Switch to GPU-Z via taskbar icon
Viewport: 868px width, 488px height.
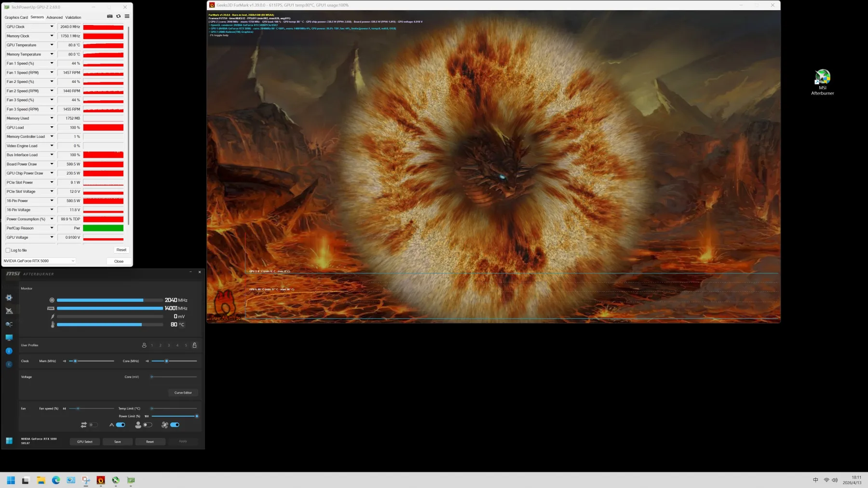pos(131,480)
